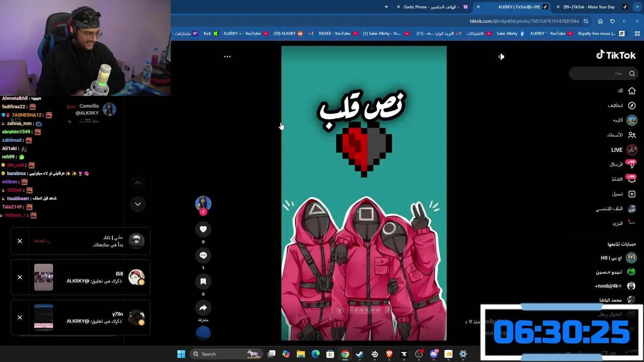Go to the browser home page

point(600,21)
